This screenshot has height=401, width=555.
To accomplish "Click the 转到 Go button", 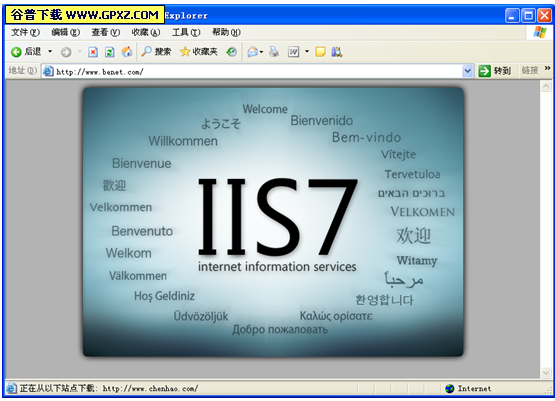I will 495,71.
